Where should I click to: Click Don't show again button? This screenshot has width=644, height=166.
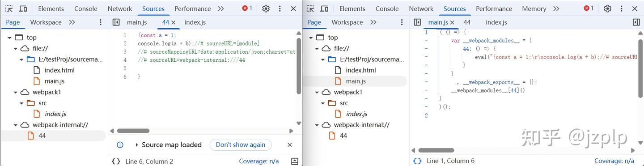241,145
